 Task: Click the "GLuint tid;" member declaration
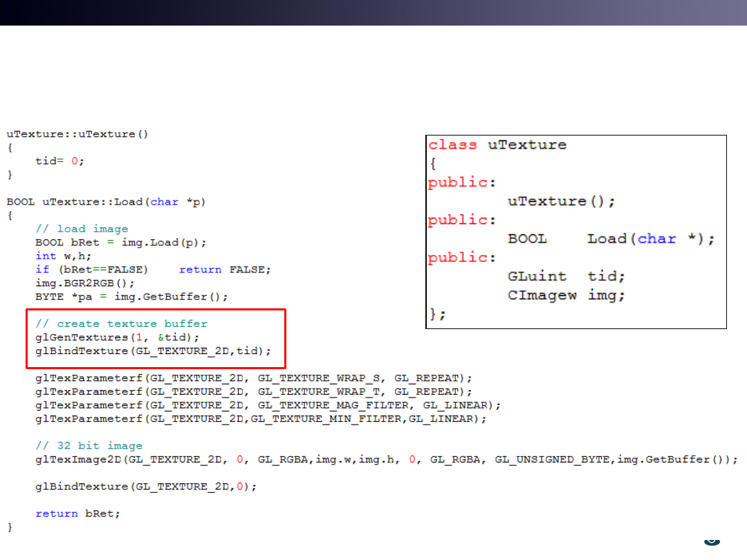(x=566, y=276)
